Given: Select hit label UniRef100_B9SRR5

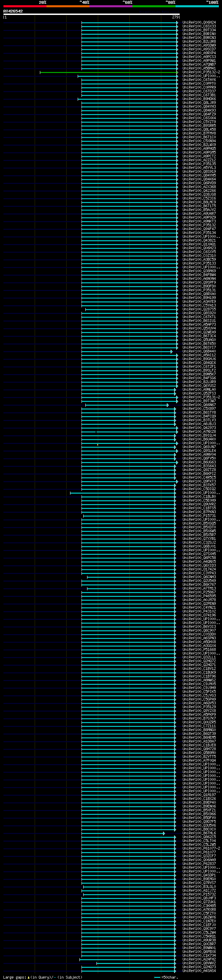Looking at the screenshot, I should point(199,125).
